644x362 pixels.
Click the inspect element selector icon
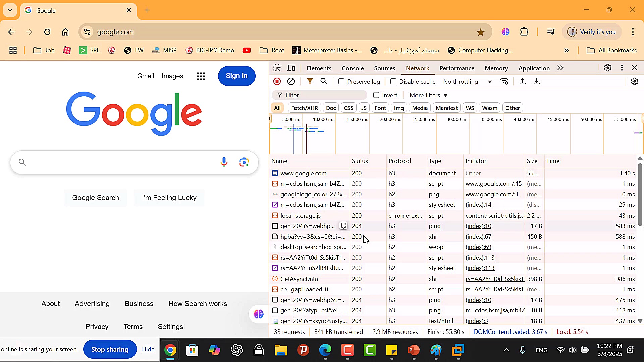pos(277,68)
